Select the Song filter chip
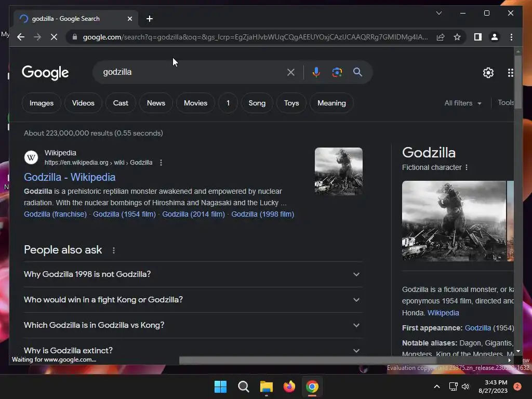 point(257,103)
